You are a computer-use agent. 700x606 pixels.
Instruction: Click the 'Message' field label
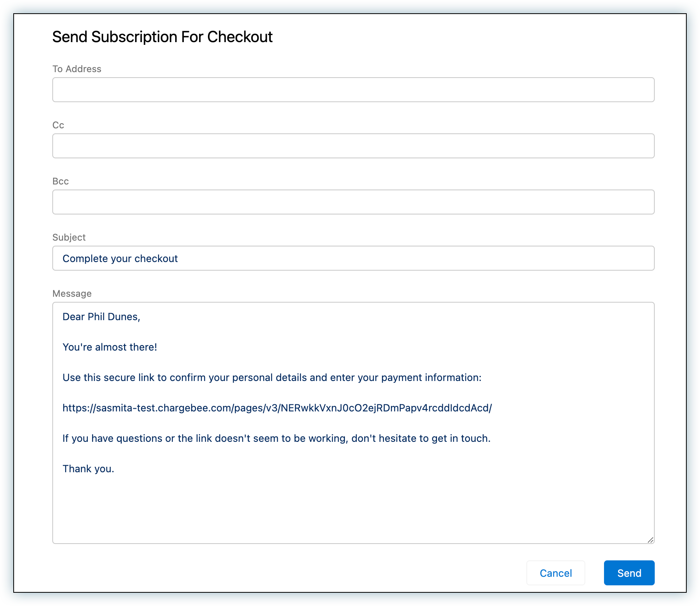click(x=72, y=294)
